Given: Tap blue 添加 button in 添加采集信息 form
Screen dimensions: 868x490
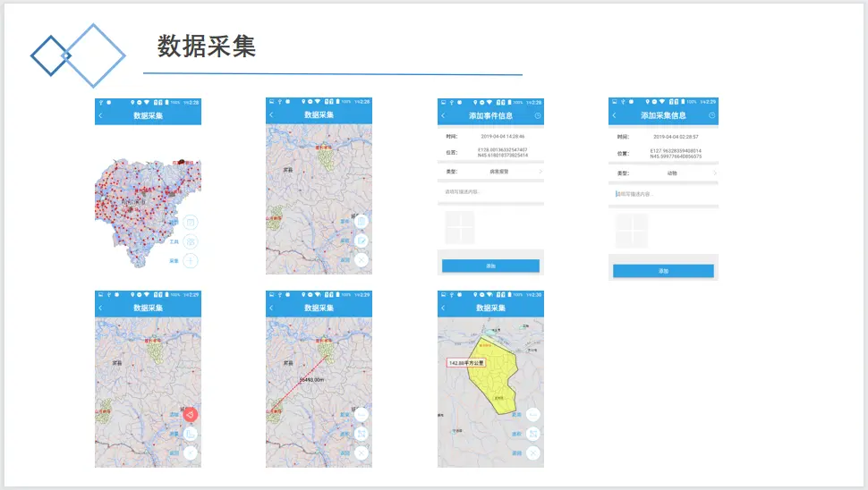Looking at the screenshot, I should [663, 271].
